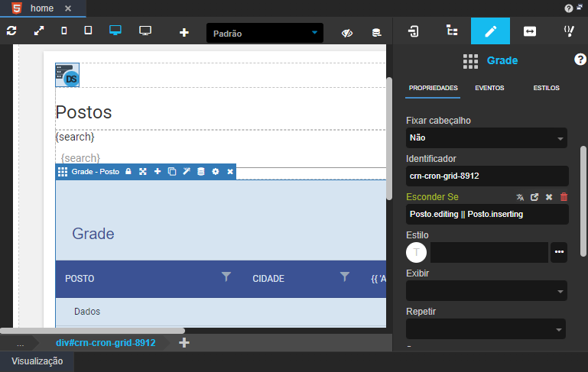Viewport: 588px width, 372px height.
Task: Select the mobile phone viewport icon
Action: (64, 31)
